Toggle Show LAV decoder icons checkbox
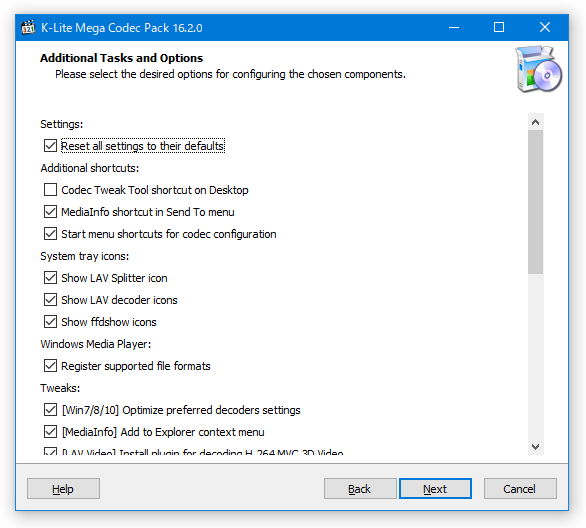 point(50,300)
